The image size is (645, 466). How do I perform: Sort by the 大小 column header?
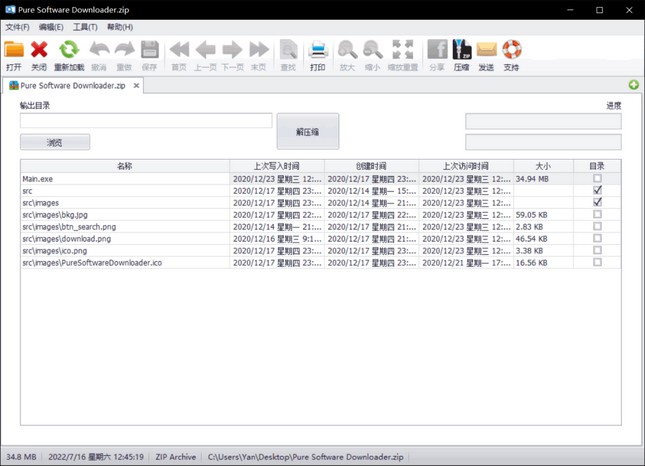pyautogui.click(x=543, y=166)
